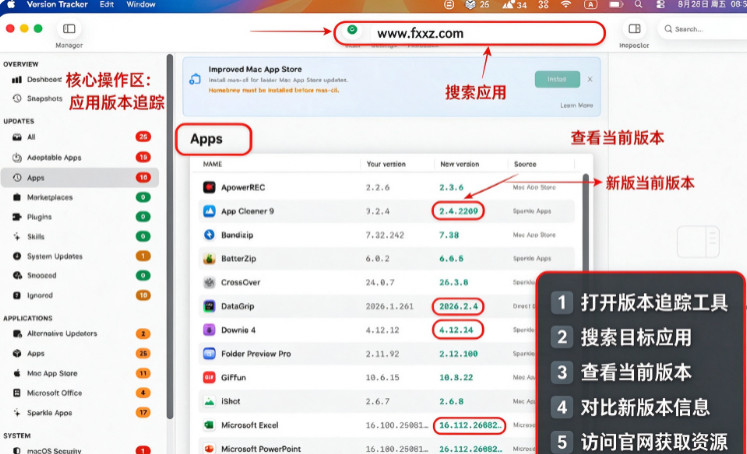Sort the table by NAME column
Screen dimensions: 747x454
click(212, 164)
